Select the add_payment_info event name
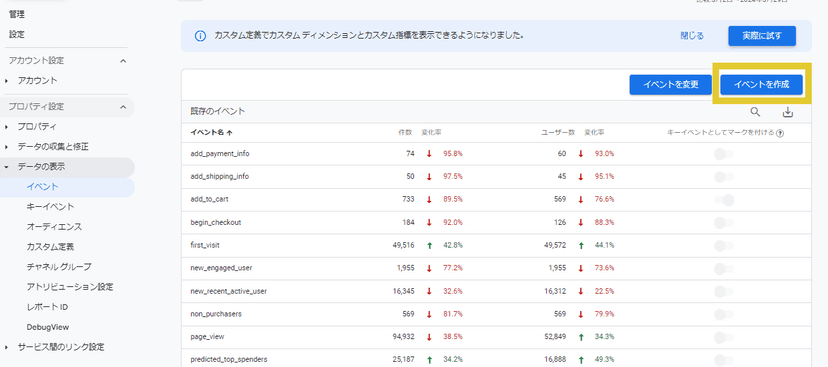This screenshot has width=828, height=367. click(220, 154)
